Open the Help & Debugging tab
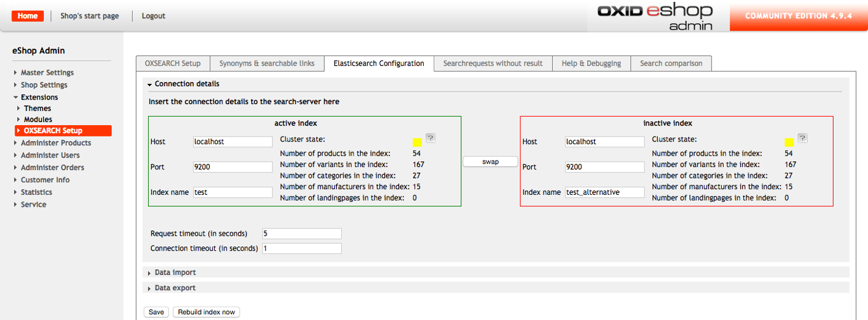868x320 pixels. click(592, 63)
